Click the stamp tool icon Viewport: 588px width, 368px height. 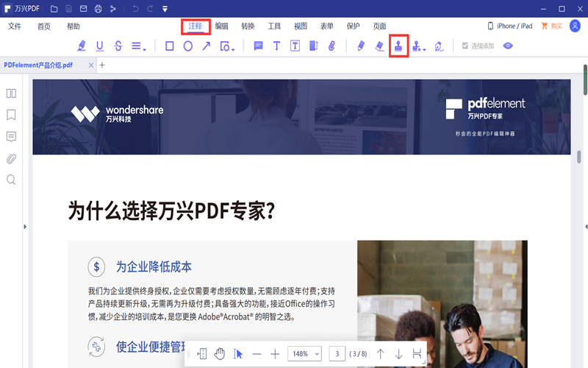coord(398,46)
